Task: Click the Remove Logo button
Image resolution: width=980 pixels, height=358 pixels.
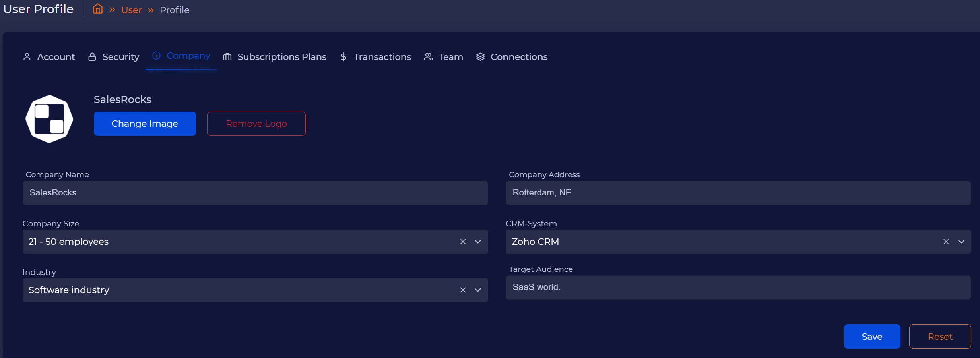Action: point(256,124)
